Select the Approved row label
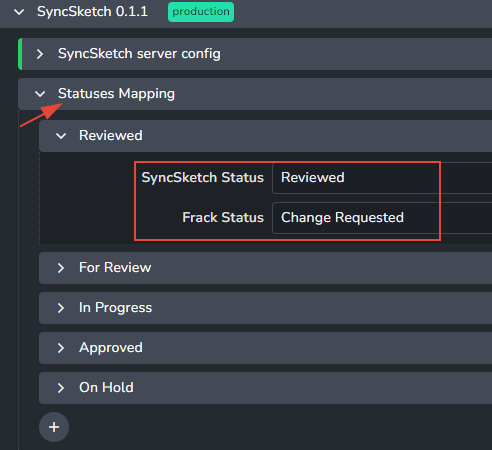Screen dimensions: 492x450 click(111, 348)
